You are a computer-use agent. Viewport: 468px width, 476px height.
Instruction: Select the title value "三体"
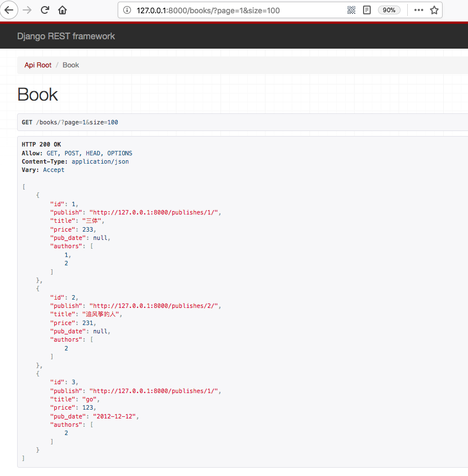click(x=92, y=221)
